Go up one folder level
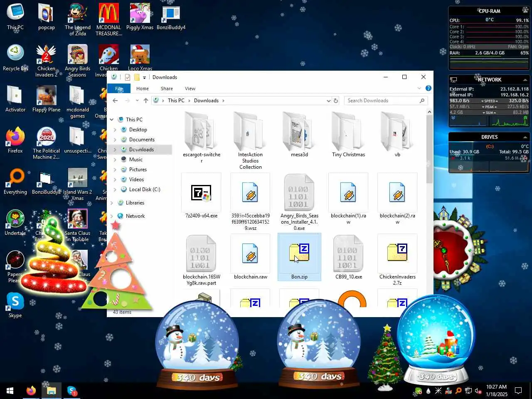 (146, 101)
